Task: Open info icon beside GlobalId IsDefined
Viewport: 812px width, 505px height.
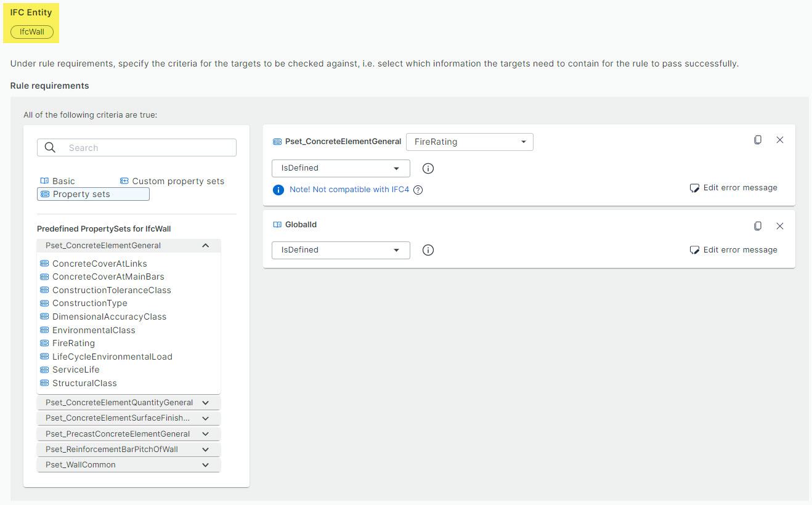Action: 428,250
